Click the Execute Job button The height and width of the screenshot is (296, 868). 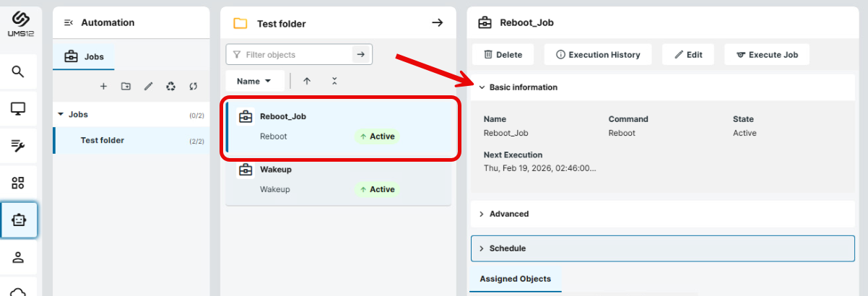pyautogui.click(x=766, y=55)
